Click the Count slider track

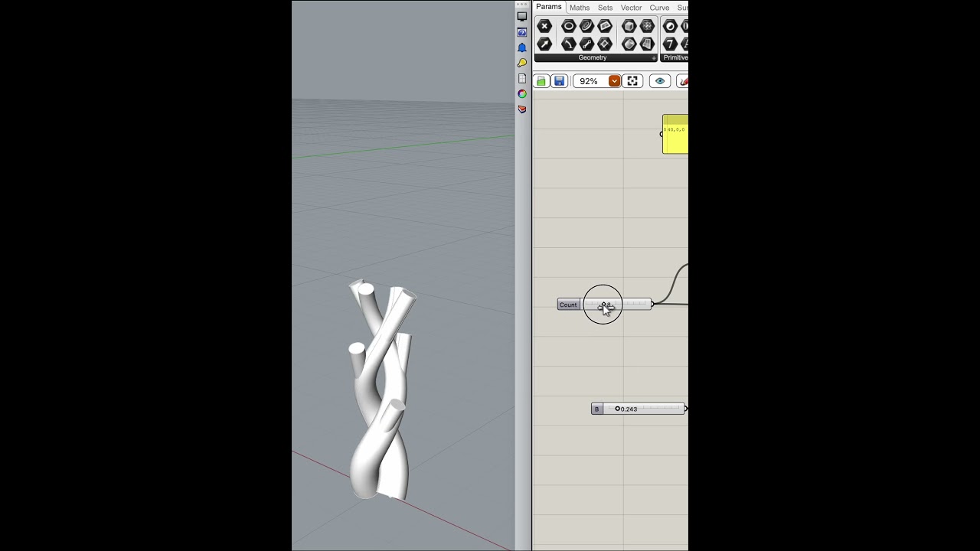(x=616, y=305)
